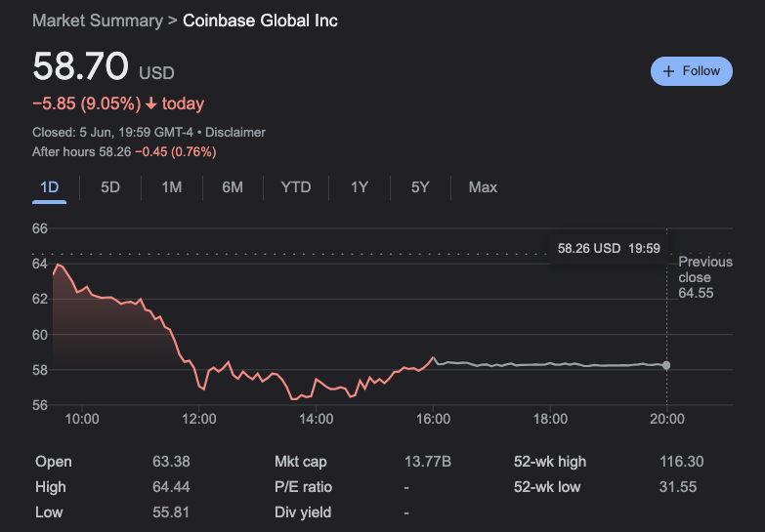Click the Div yield label
Screen dimensions: 765x532
(303, 512)
